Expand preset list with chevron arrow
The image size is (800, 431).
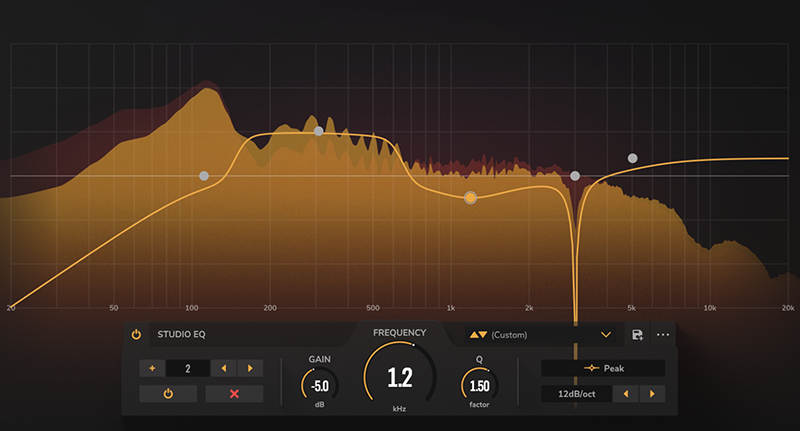[605, 335]
